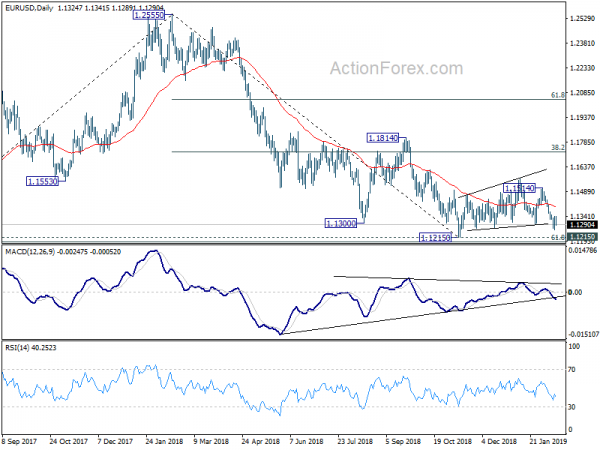
Task: Click the MACD(12,26,9) indicator label
Action: pyautogui.click(x=30, y=252)
